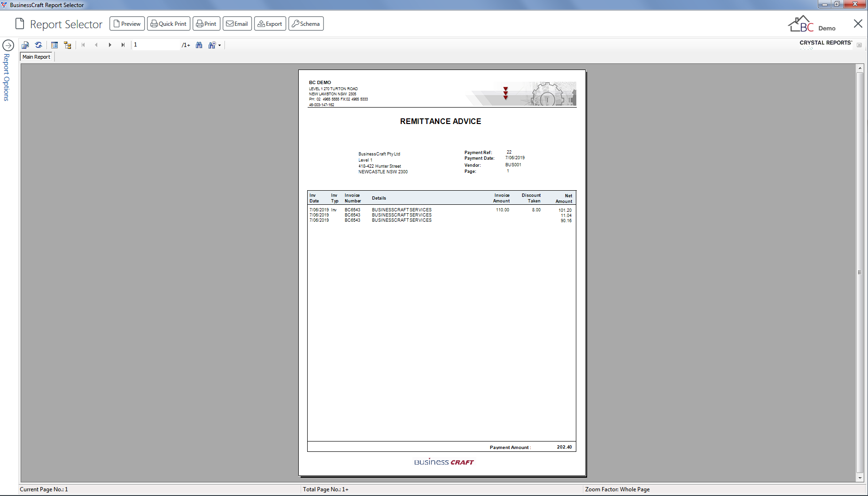Refresh the report with the refresh icon

click(x=39, y=45)
